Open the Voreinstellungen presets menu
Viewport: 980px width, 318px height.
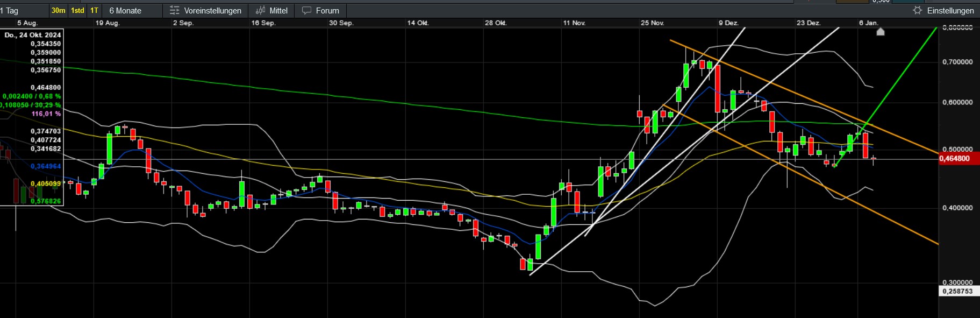[206, 10]
